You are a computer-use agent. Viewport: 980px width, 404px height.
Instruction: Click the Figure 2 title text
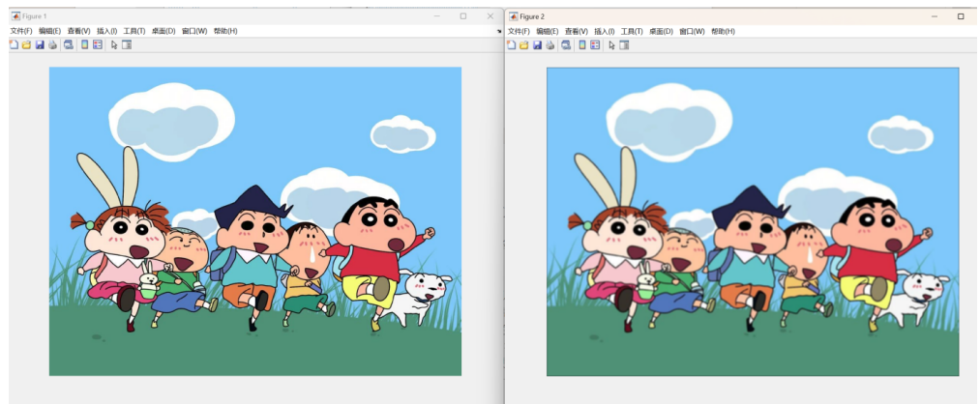coord(532,16)
